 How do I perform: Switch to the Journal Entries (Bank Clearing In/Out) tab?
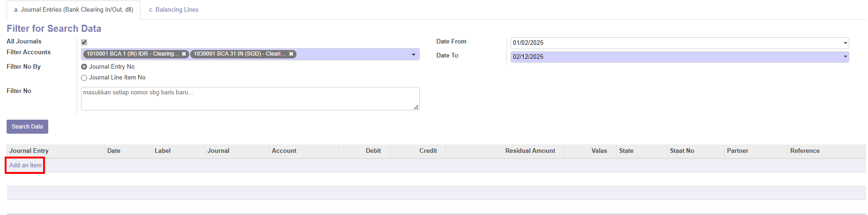74,10
